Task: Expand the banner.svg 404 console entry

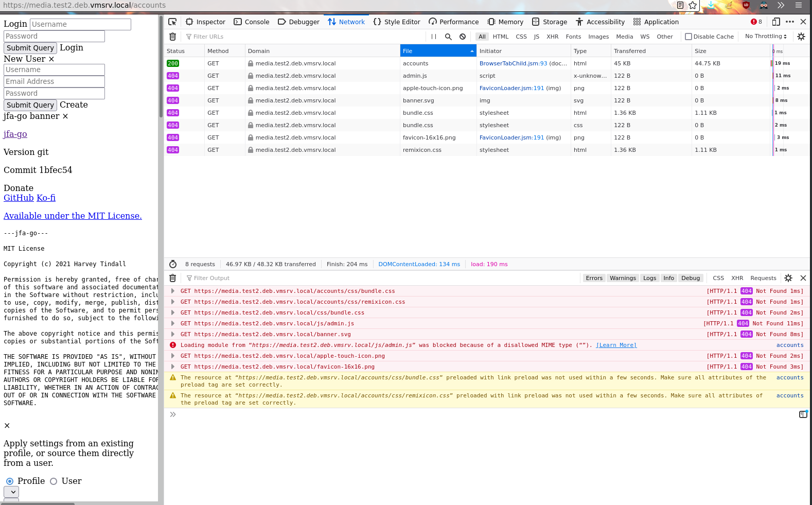Action: pos(173,334)
